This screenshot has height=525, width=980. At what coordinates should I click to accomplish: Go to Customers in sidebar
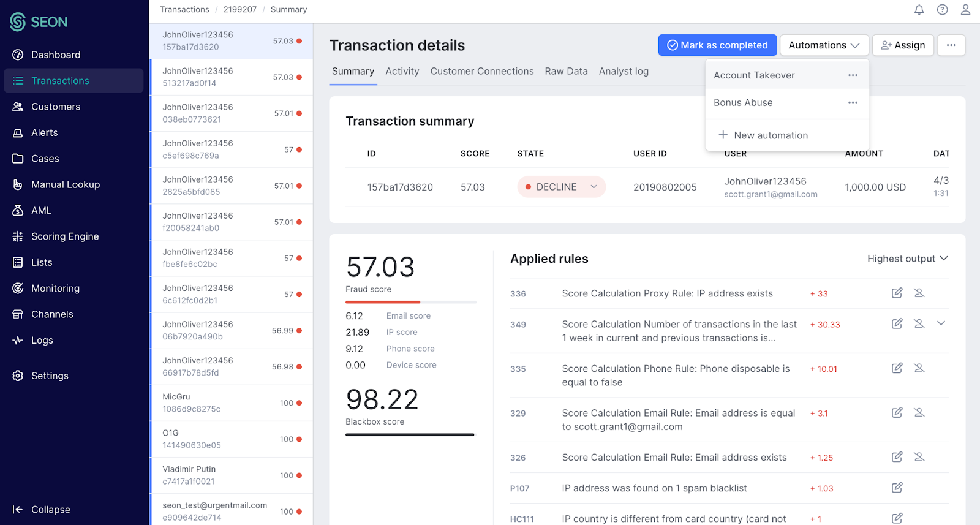(73, 107)
